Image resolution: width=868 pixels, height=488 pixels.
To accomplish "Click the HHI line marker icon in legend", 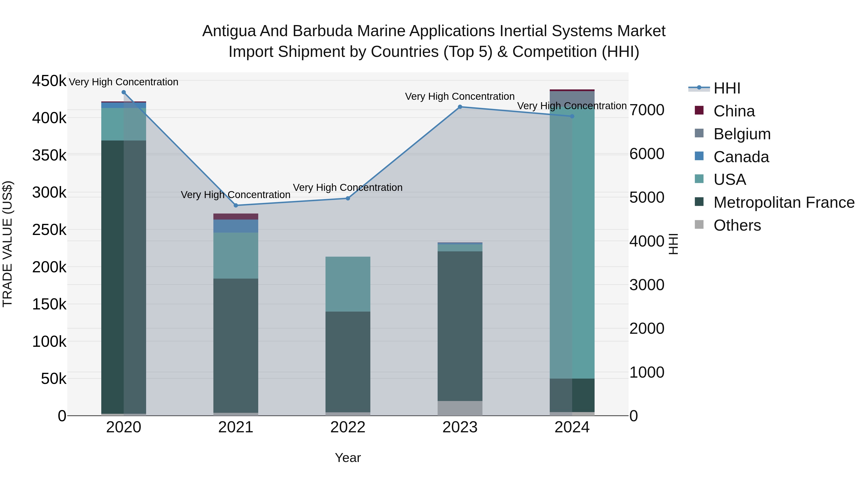I will pyautogui.click(x=699, y=88).
